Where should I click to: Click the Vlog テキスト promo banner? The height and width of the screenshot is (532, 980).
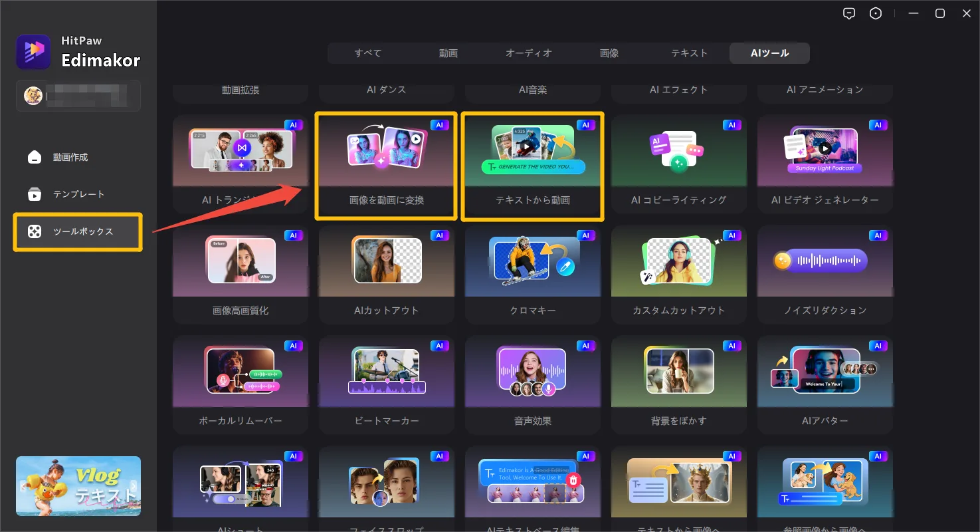pos(78,486)
